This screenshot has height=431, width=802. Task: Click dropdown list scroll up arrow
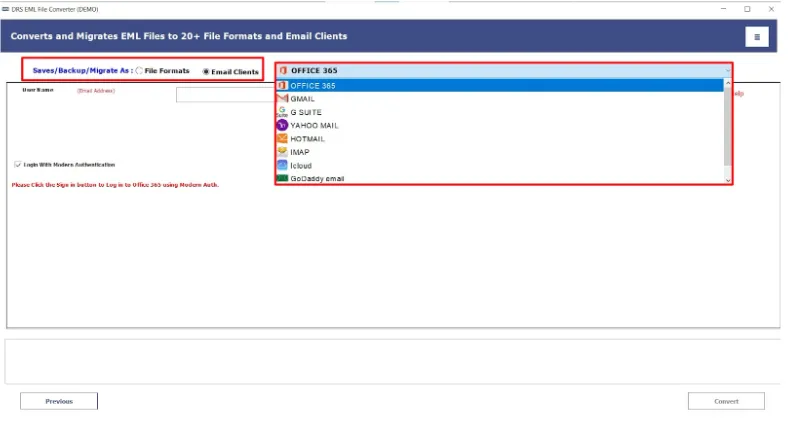(728, 83)
